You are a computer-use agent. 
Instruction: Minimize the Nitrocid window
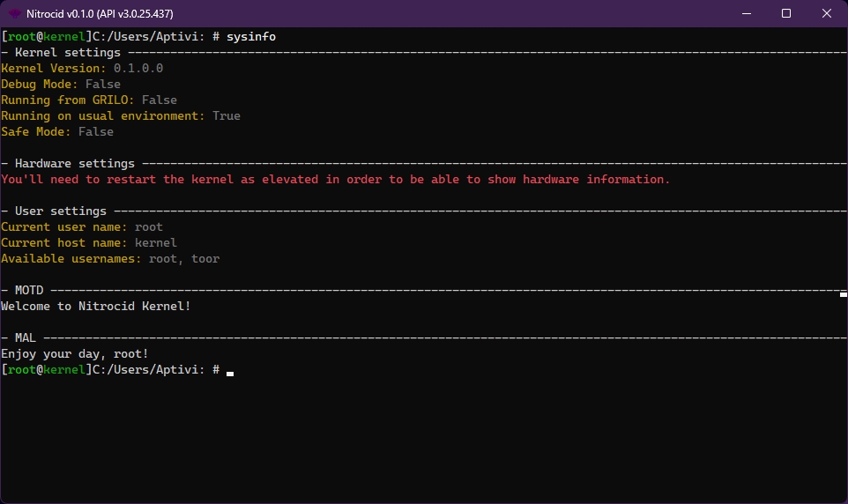745,13
